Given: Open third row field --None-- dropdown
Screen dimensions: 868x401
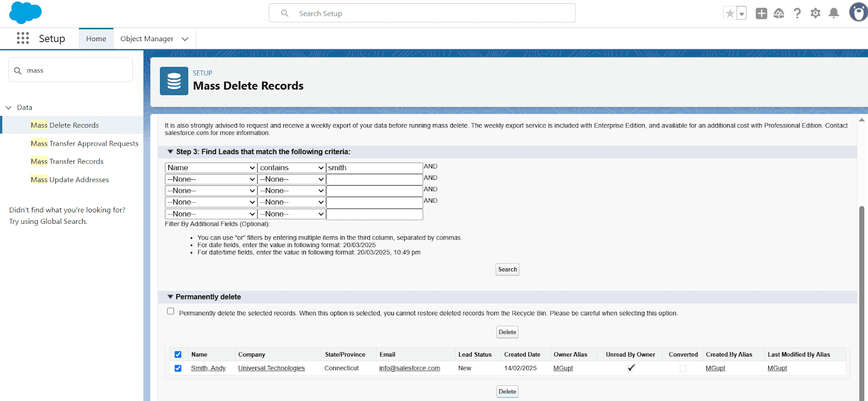Looking at the screenshot, I should coord(211,191).
